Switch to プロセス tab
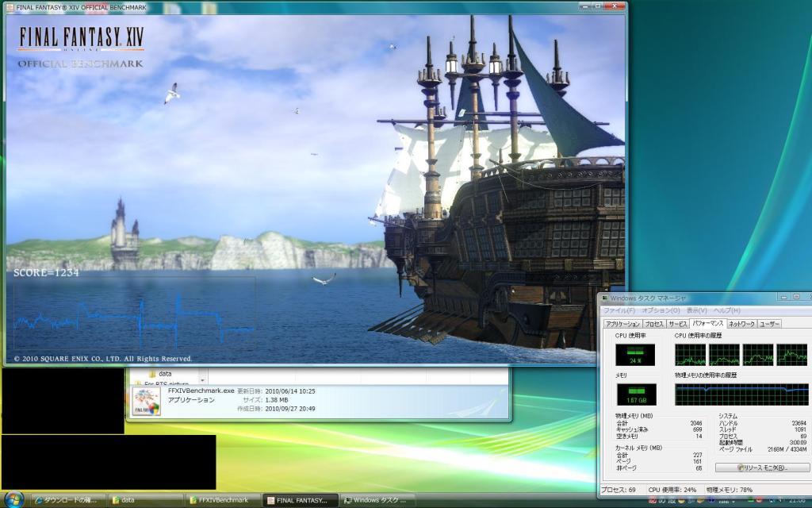Image resolution: width=812 pixels, height=508 pixels. tap(653, 324)
